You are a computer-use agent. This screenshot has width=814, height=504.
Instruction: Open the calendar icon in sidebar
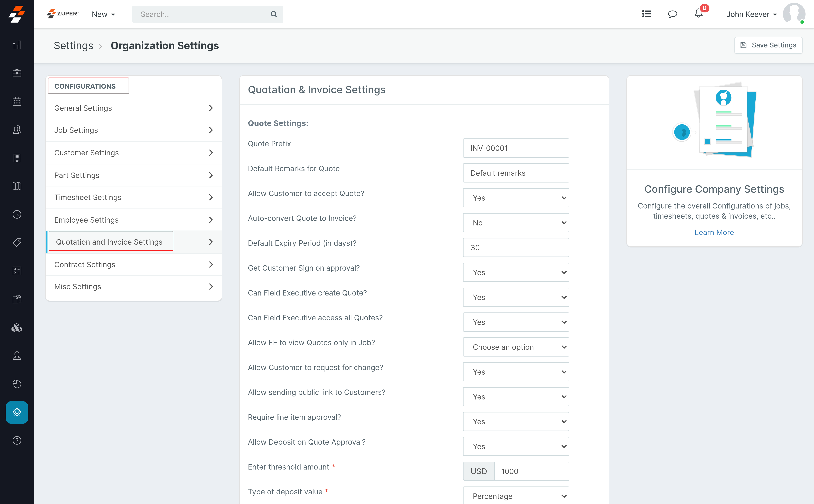click(17, 101)
